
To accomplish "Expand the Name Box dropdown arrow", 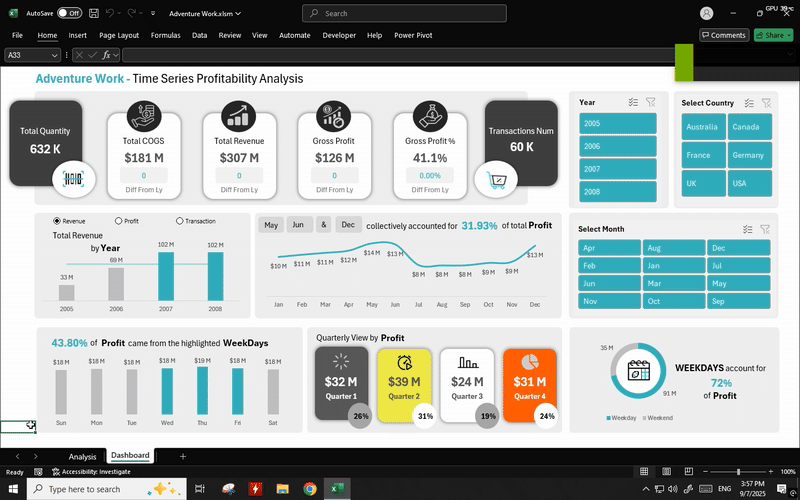I will pyautogui.click(x=54, y=55).
